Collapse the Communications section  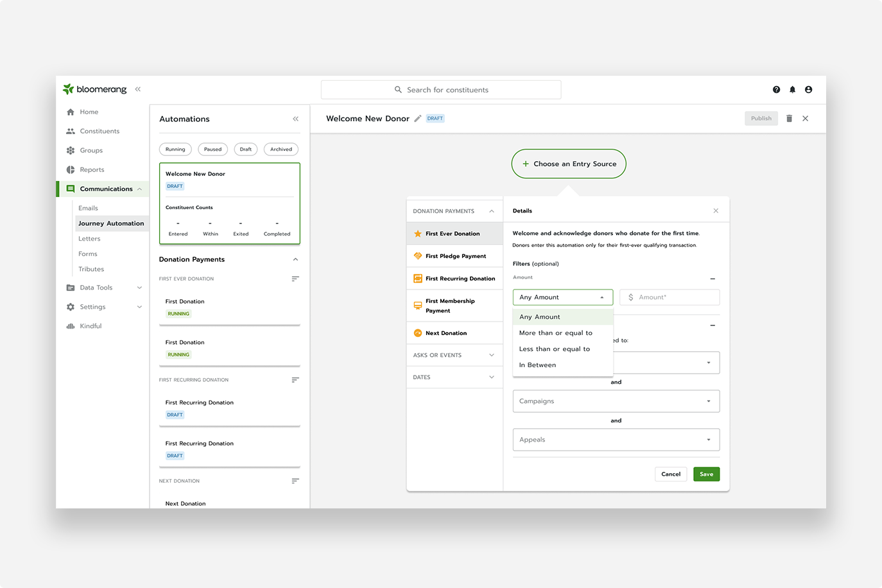coord(139,189)
